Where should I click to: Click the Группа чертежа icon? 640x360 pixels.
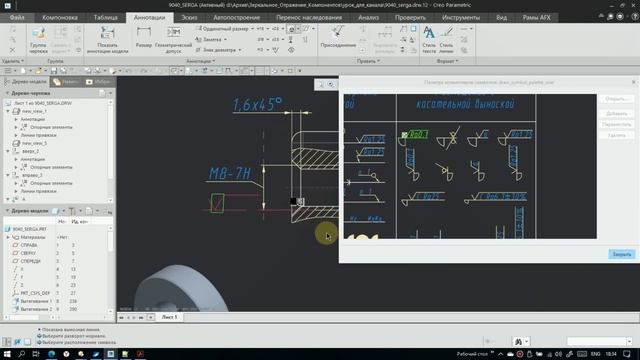pos(38,40)
